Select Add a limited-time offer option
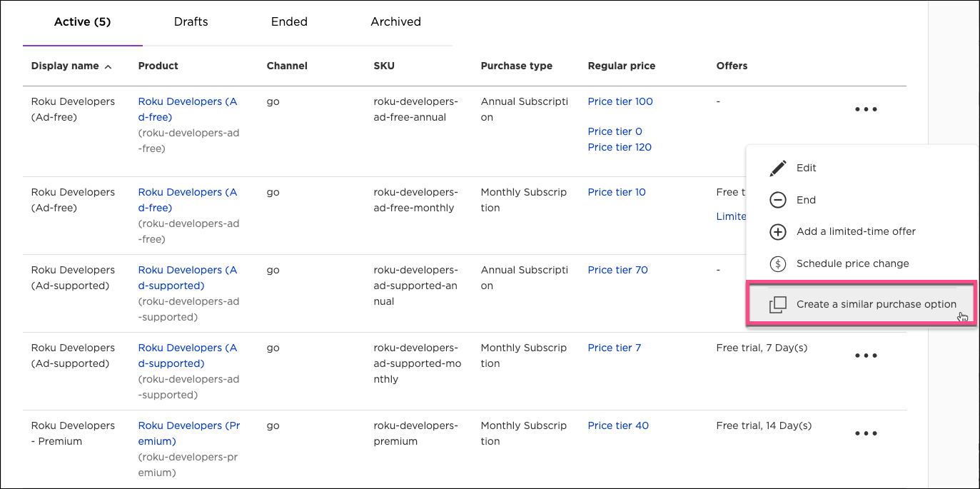The height and width of the screenshot is (489, 980). click(856, 231)
